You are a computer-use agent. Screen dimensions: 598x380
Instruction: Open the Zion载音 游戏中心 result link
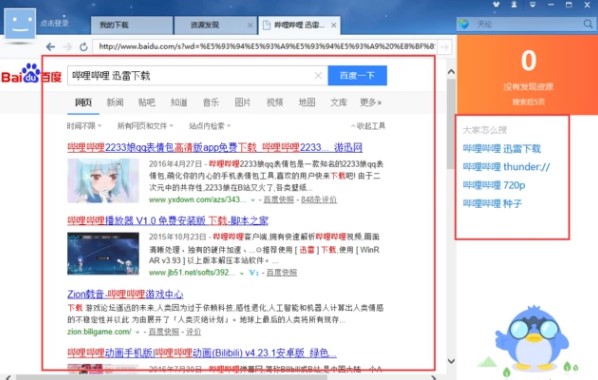[x=125, y=294]
